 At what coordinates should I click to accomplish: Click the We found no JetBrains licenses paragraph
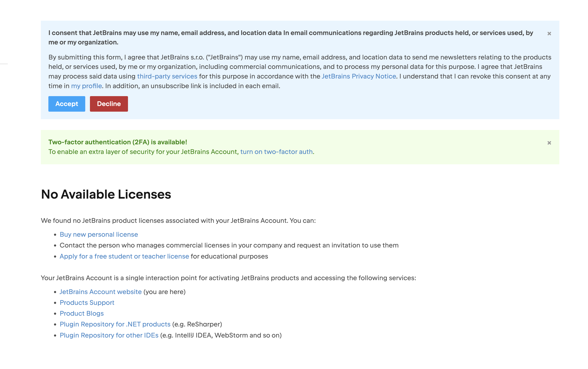[178, 221]
